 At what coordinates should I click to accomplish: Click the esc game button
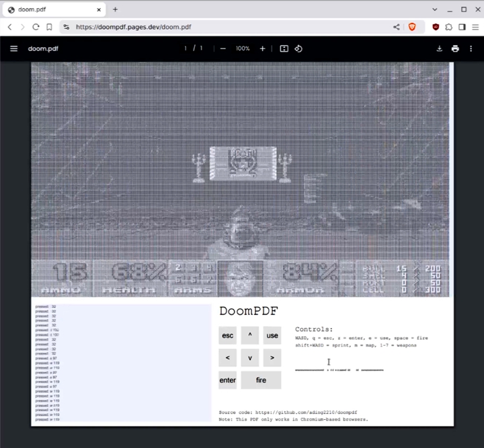[227, 335]
